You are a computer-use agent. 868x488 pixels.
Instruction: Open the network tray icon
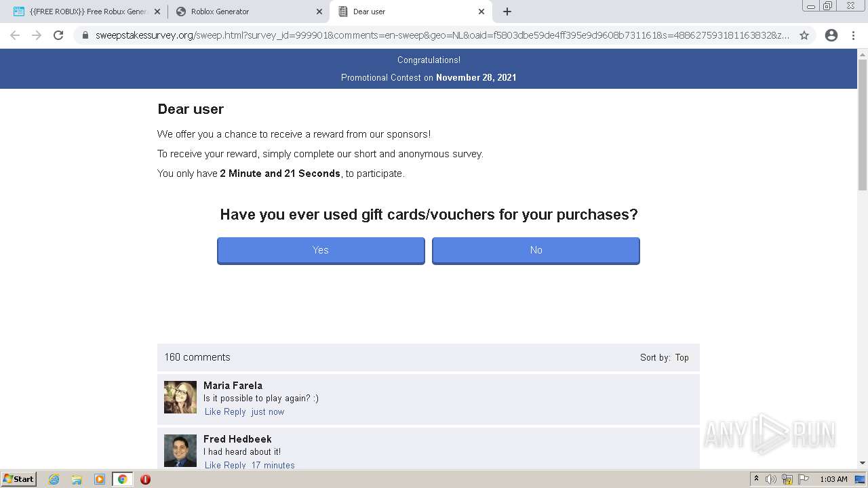(x=787, y=479)
